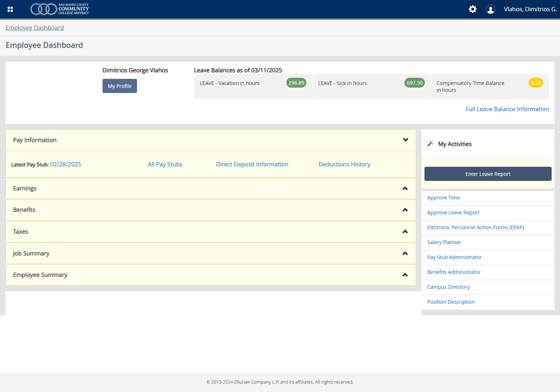Screen dimensions: 560x392
Task: Expand the Taxes section chevron
Action: [x=405, y=231]
